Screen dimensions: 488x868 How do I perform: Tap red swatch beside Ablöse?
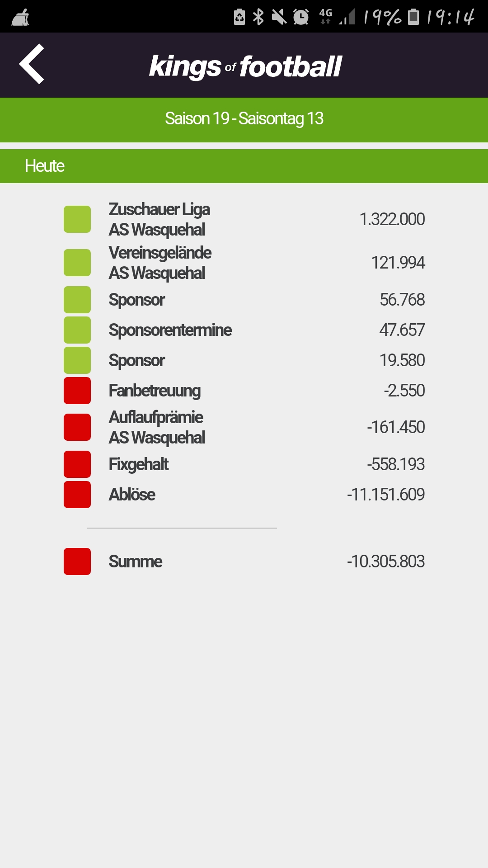coord(77,495)
